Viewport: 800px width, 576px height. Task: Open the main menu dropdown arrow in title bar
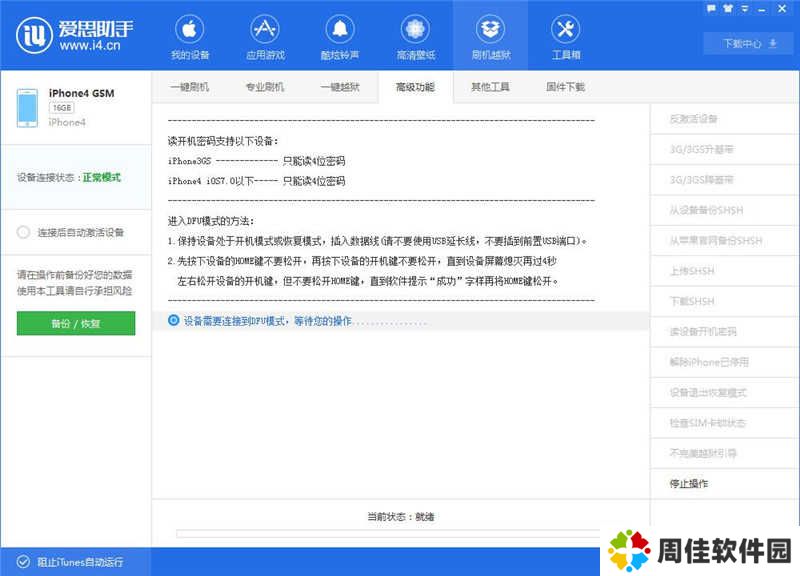click(745, 8)
